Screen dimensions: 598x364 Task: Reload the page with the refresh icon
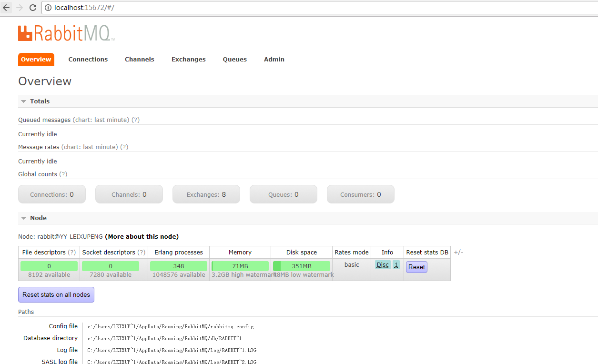pyautogui.click(x=33, y=8)
